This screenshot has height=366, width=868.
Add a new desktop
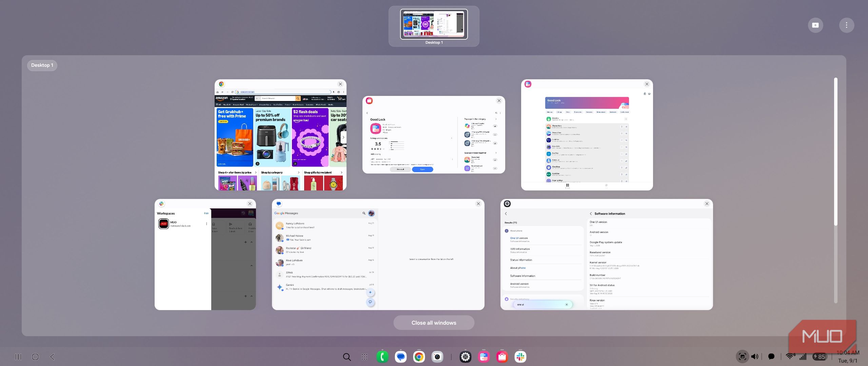coord(815,25)
